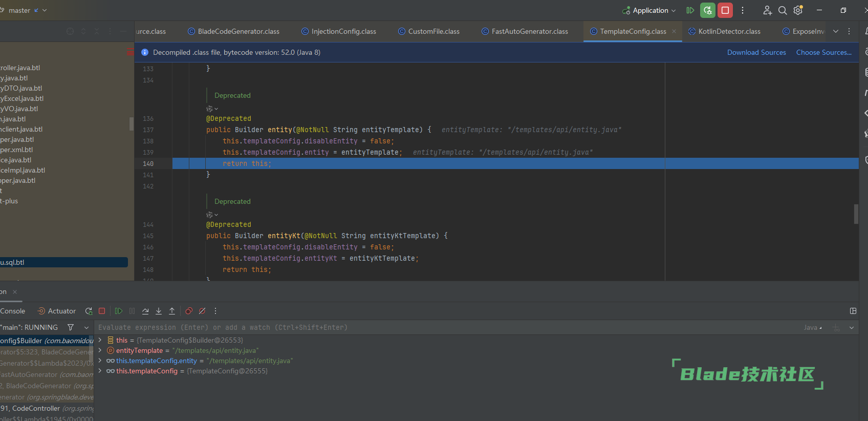
Task: Close the TemplateConfig.class tab
Action: pyautogui.click(x=674, y=31)
